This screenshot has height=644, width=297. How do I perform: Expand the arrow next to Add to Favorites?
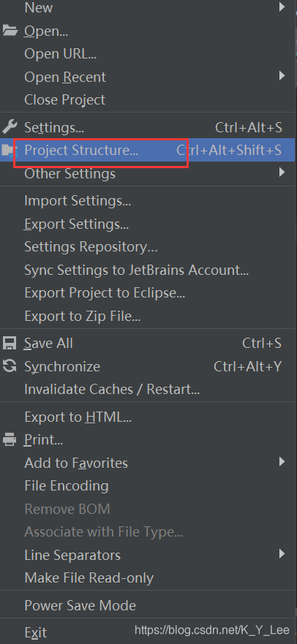[282, 462]
